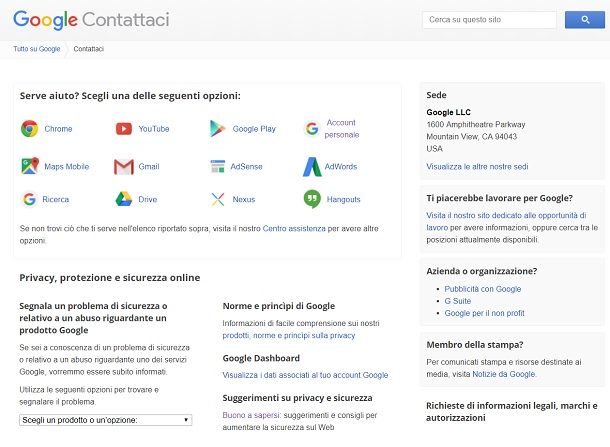
Task: Click the 'Privacy, protezione e sicurezza online' heading
Action: 110,278
